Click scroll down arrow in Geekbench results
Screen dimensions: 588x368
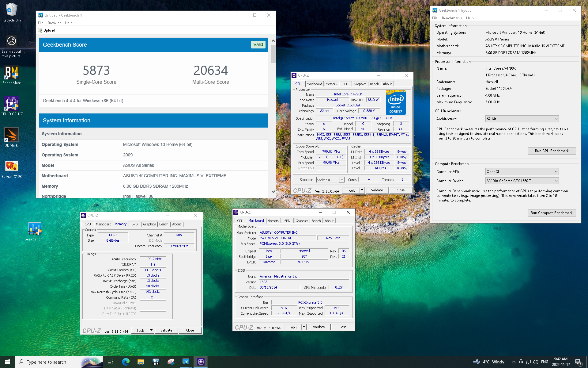pos(273,192)
